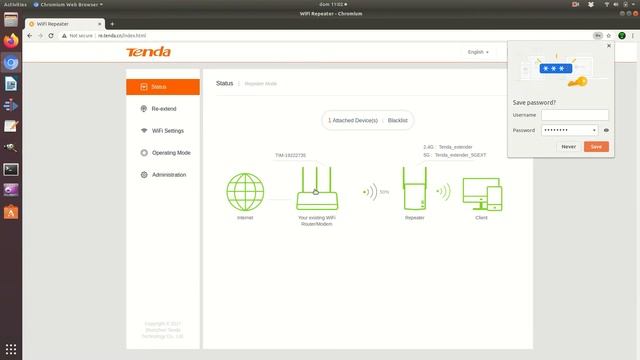Save the password with Save button
The height and width of the screenshot is (360, 640).
click(x=596, y=147)
